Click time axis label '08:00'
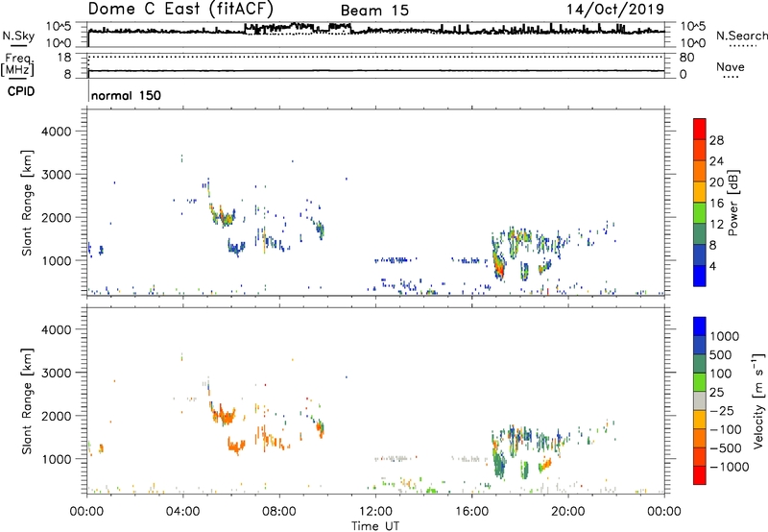The height and width of the screenshot is (532, 768). click(x=278, y=512)
